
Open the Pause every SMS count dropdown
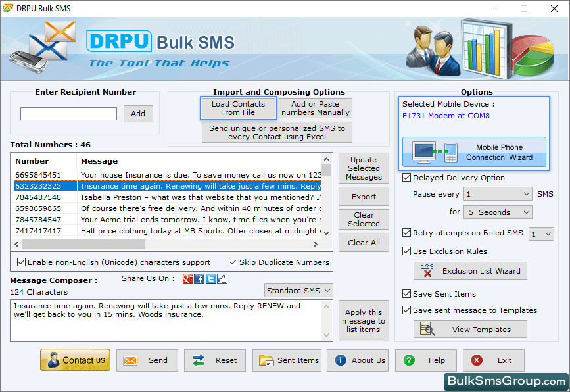[498, 194]
